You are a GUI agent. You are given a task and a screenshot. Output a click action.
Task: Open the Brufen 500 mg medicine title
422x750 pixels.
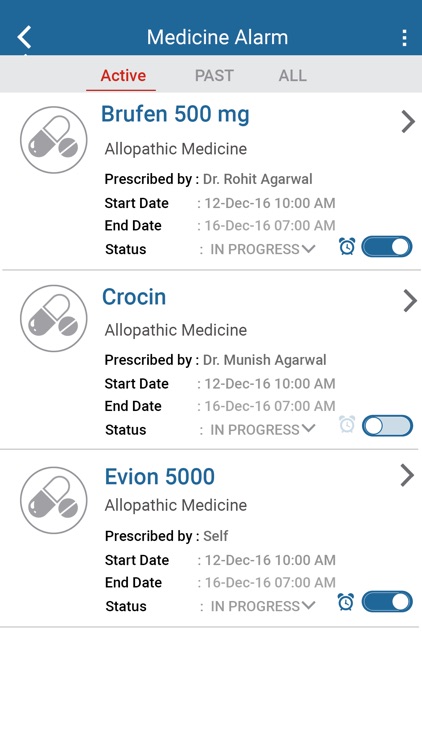tap(175, 115)
